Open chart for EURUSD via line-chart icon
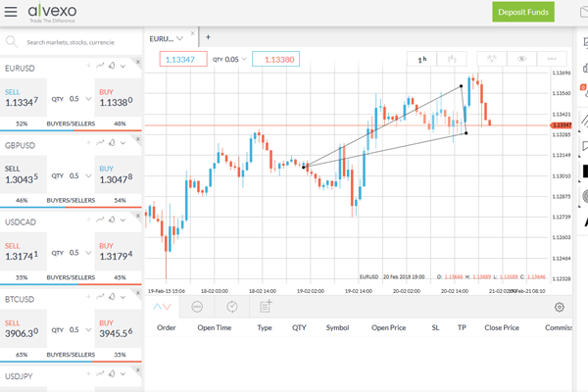 coord(100,66)
